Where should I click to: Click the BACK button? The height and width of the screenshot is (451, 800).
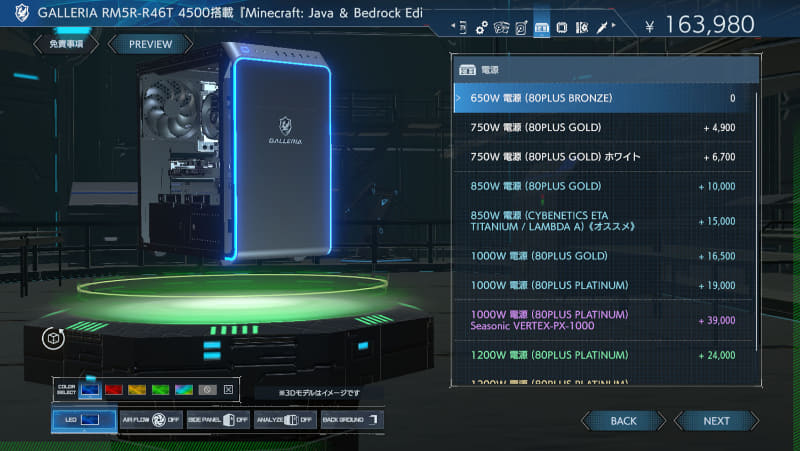(623, 421)
